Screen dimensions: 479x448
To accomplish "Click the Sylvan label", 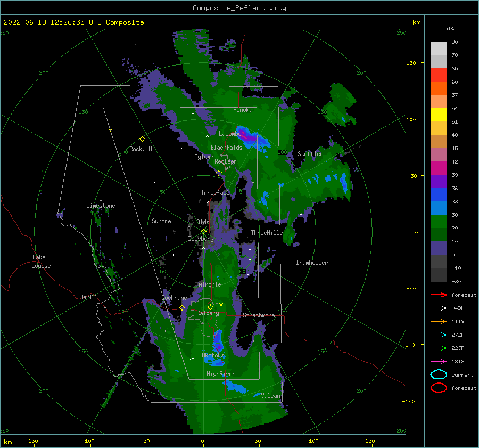I will (x=204, y=157).
